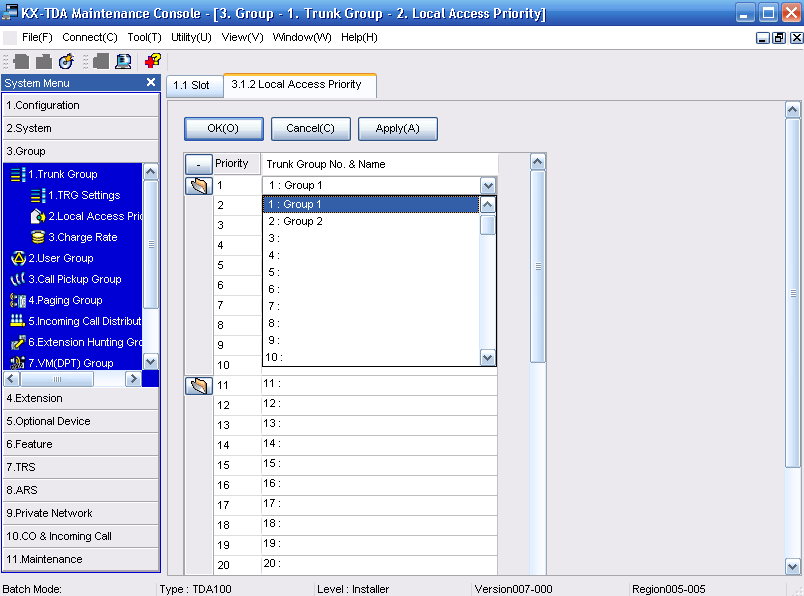This screenshot has width=804, height=596.
Task: Open the Priority 1 trunk group dropdown arrow
Action: tap(488, 186)
